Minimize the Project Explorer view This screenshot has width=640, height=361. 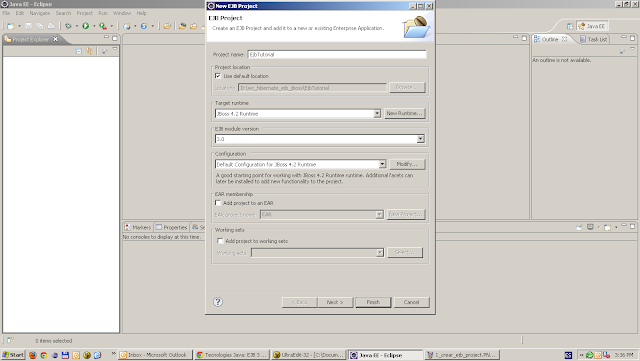tap(106, 38)
